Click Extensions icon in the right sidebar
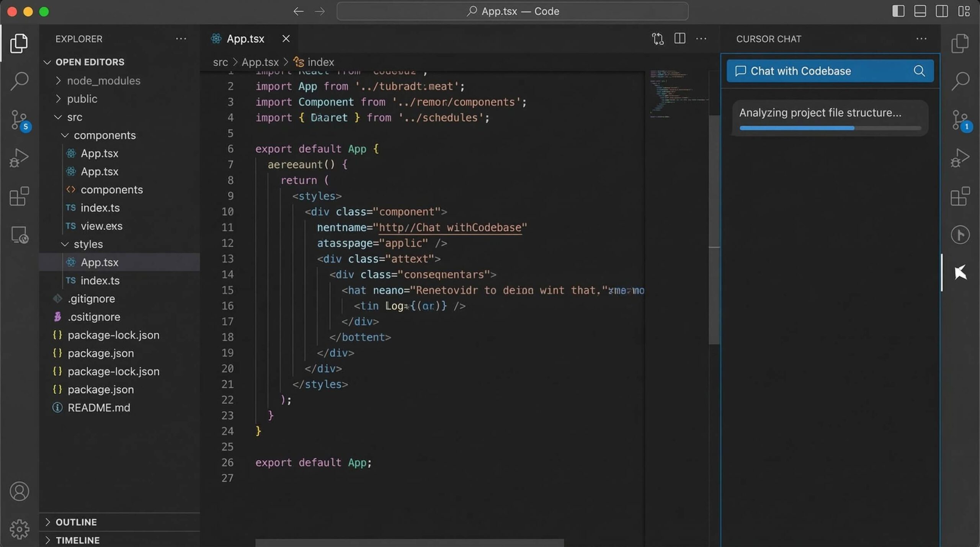The image size is (980, 547). tap(960, 196)
